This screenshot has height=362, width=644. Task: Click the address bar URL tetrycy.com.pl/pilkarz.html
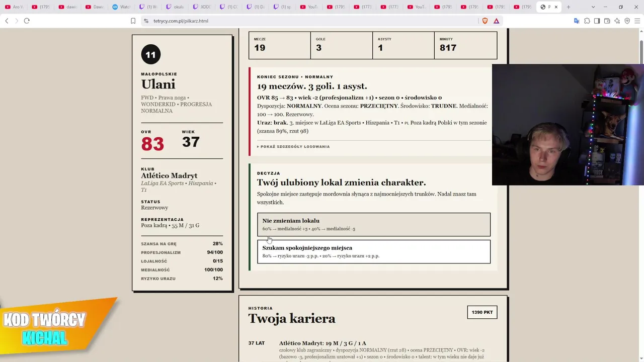(x=181, y=21)
